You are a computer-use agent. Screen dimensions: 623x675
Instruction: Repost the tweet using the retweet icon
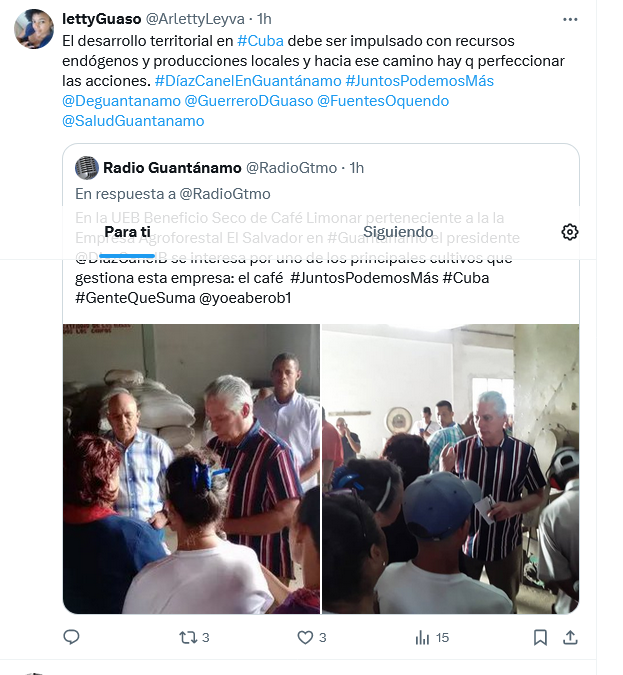(x=188, y=637)
